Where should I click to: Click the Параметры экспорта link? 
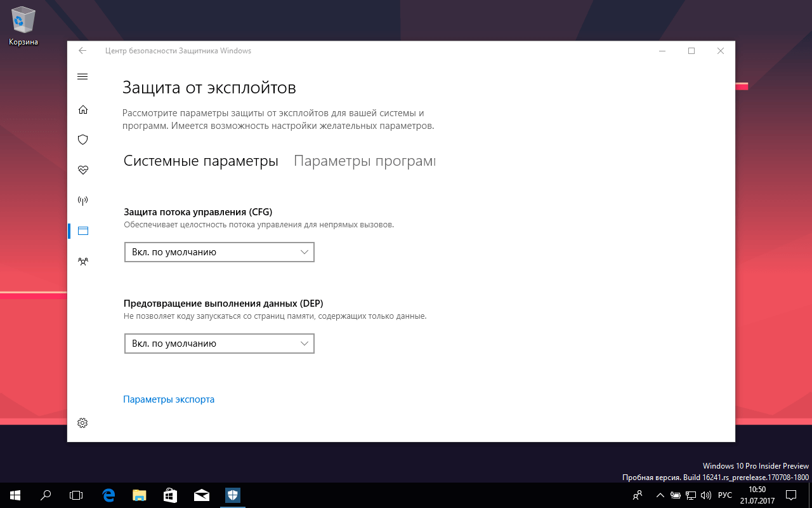point(169,399)
